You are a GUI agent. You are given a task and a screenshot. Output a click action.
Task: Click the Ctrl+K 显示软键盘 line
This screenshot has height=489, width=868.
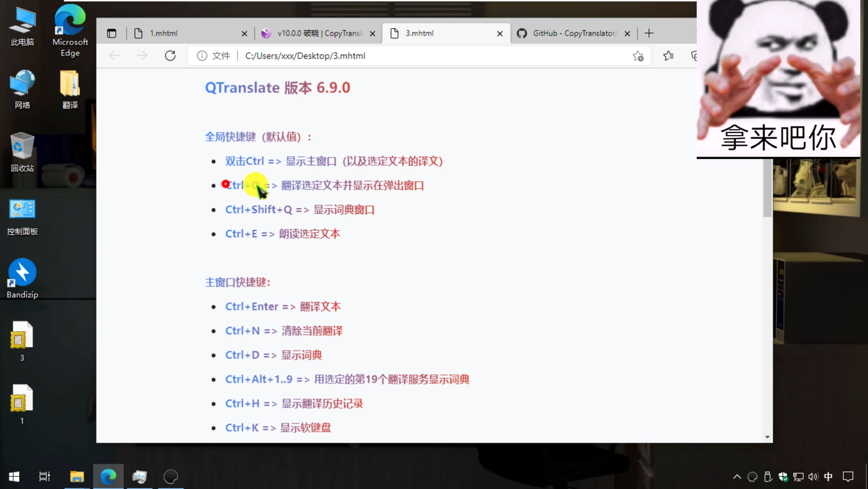278,427
